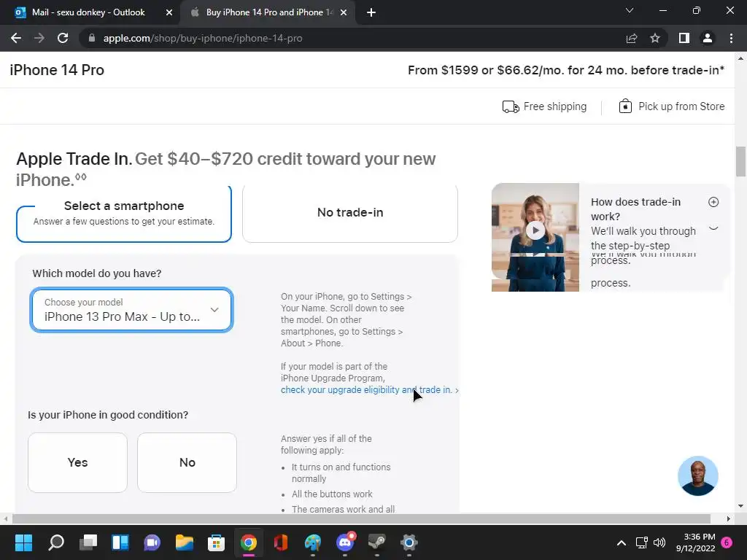
Task: Open Task View on the taskbar
Action: coord(88,542)
